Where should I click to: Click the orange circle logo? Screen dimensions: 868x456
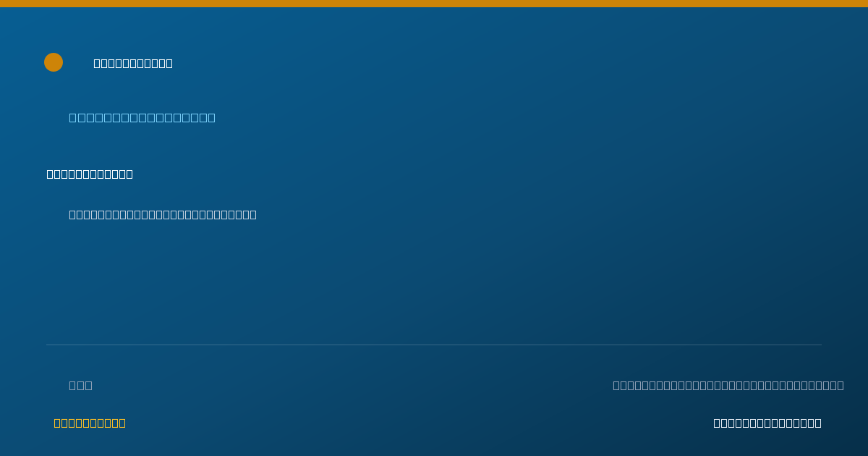54,62
